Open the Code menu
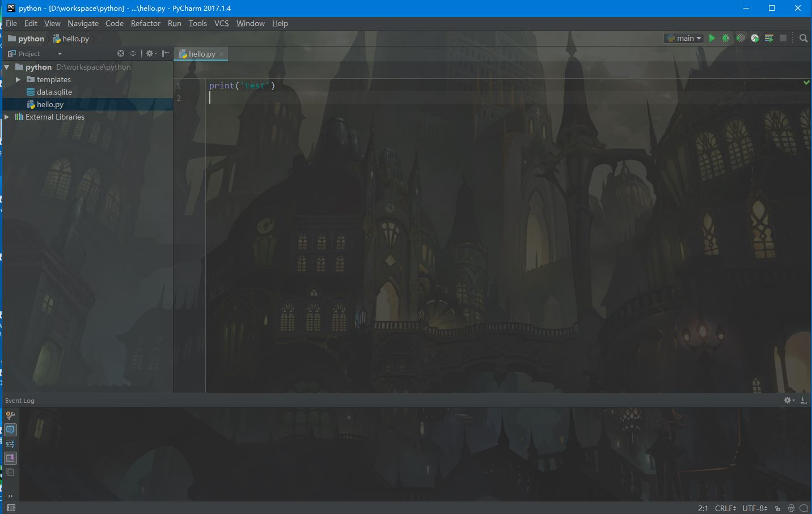Image resolution: width=812 pixels, height=514 pixels. click(x=115, y=23)
